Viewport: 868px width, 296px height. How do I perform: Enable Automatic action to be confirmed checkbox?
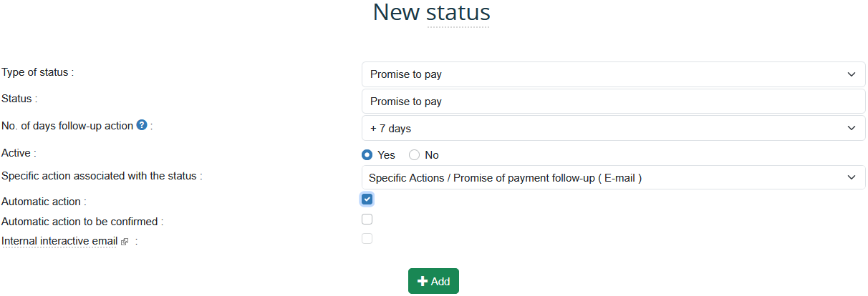[367, 219]
